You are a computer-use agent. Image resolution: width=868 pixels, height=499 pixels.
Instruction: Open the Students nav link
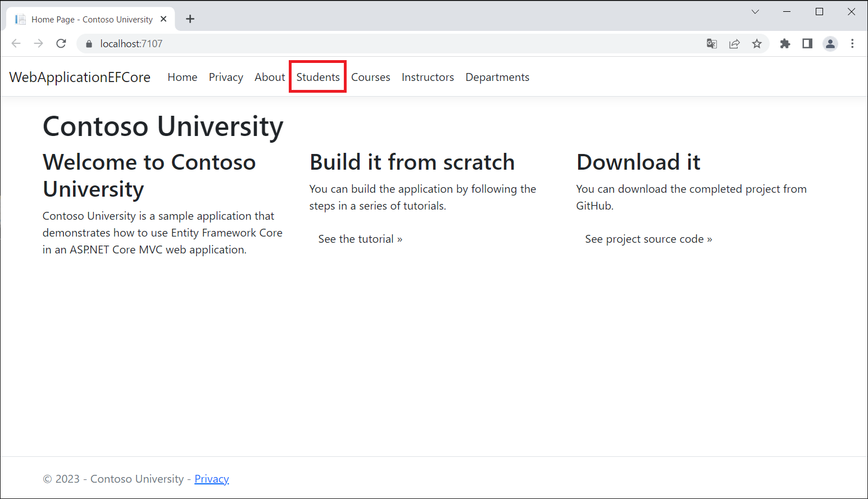[x=318, y=77]
